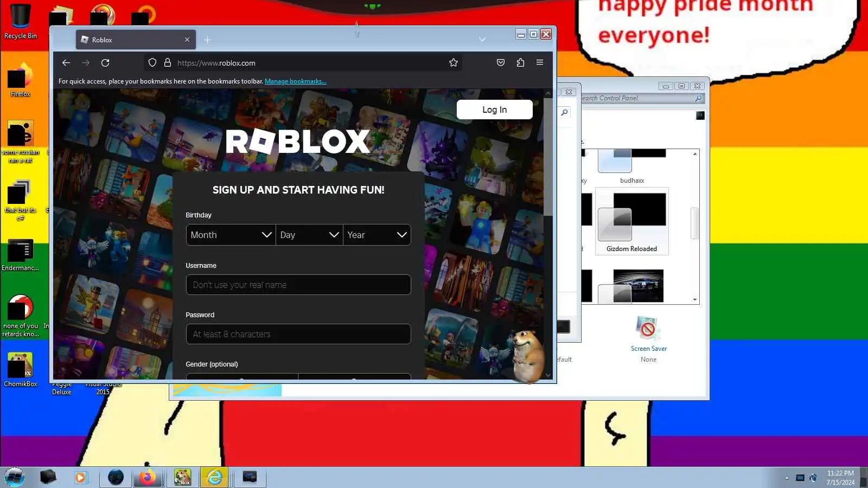The height and width of the screenshot is (488, 868).
Task: Click the ChomikBox taskbar icon
Action: click(182, 477)
